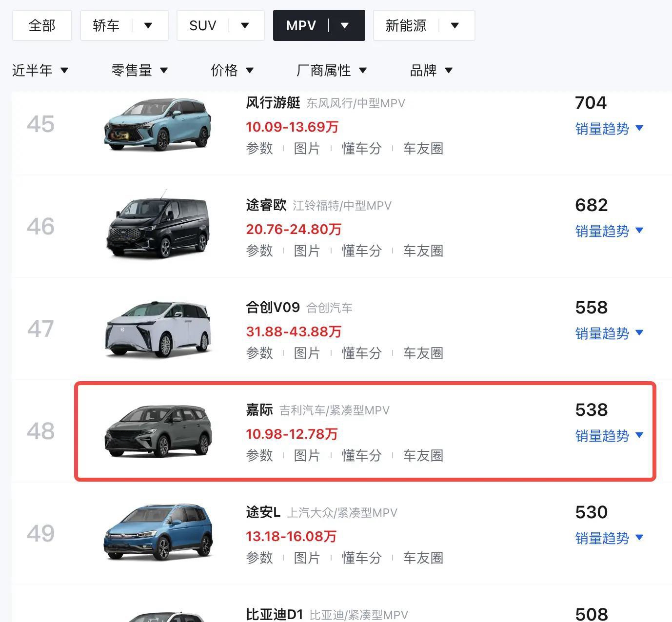Open the 途睿欧 black van image
Image resolution: width=672 pixels, height=622 pixels.
coord(158,226)
